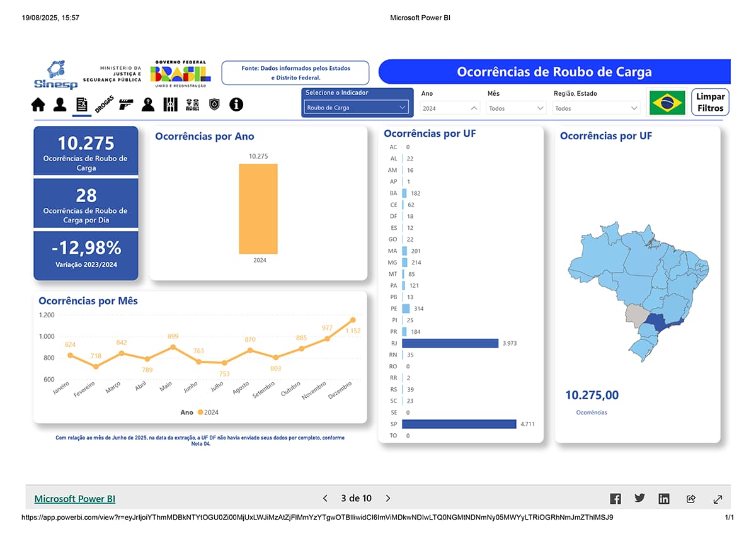
Task: Select the BA bar in UF chart
Action: [x=404, y=193]
